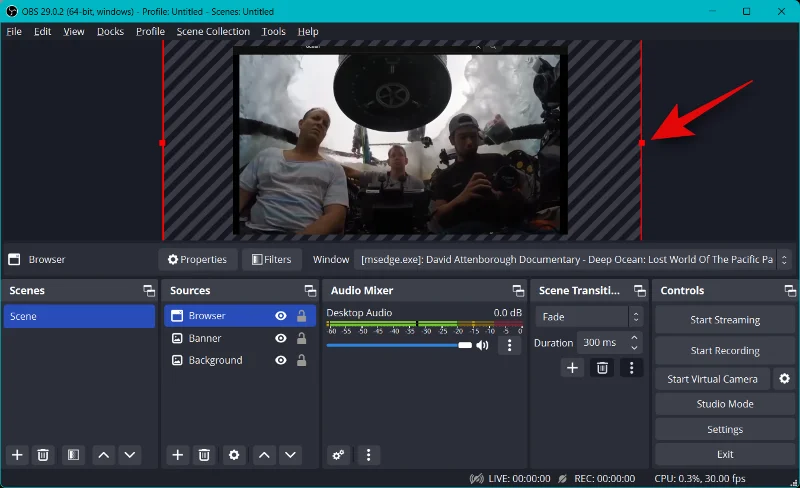Open virtual camera settings gear icon

[x=785, y=379]
